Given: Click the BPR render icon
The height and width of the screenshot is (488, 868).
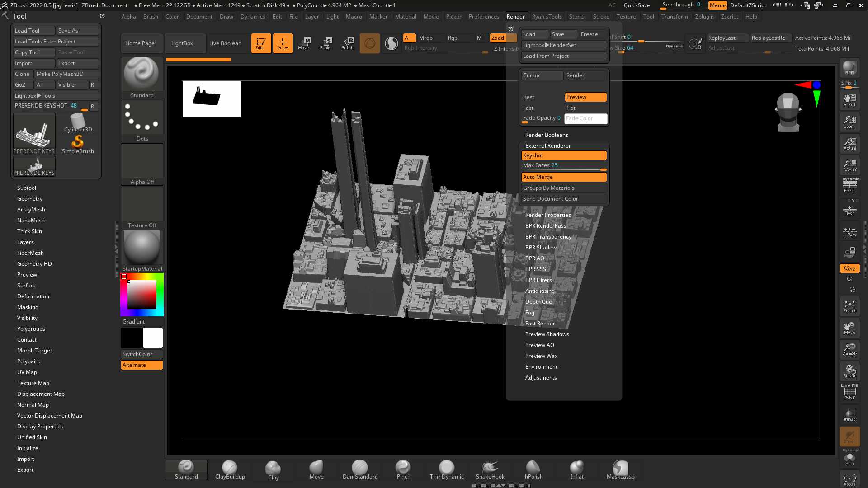Looking at the screenshot, I should [x=849, y=68].
